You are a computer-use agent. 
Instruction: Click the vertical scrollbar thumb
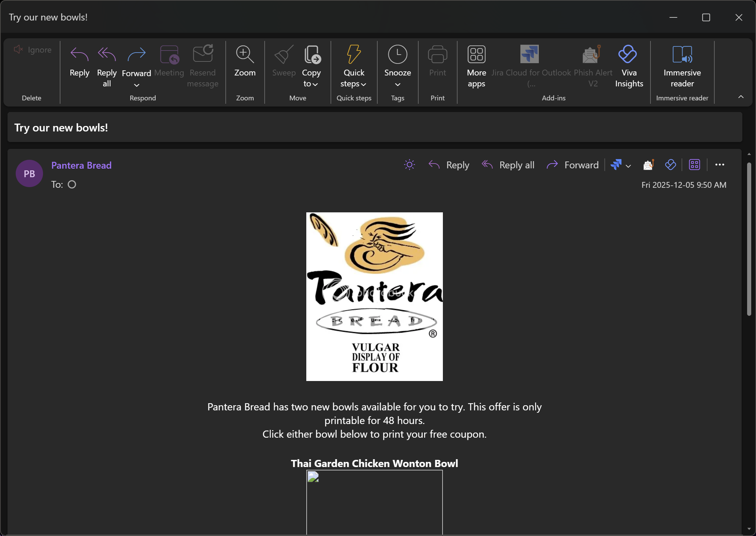pyautogui.click(x=748, y=239)
